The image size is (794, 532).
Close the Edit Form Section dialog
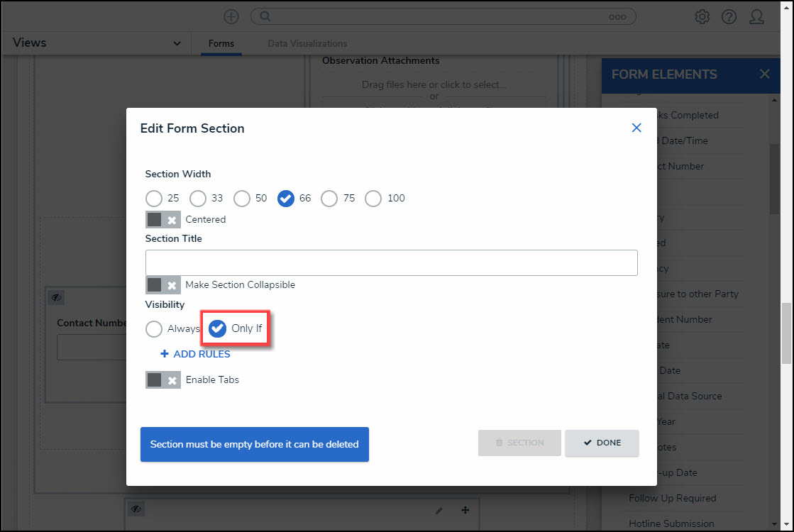(636, 128)
